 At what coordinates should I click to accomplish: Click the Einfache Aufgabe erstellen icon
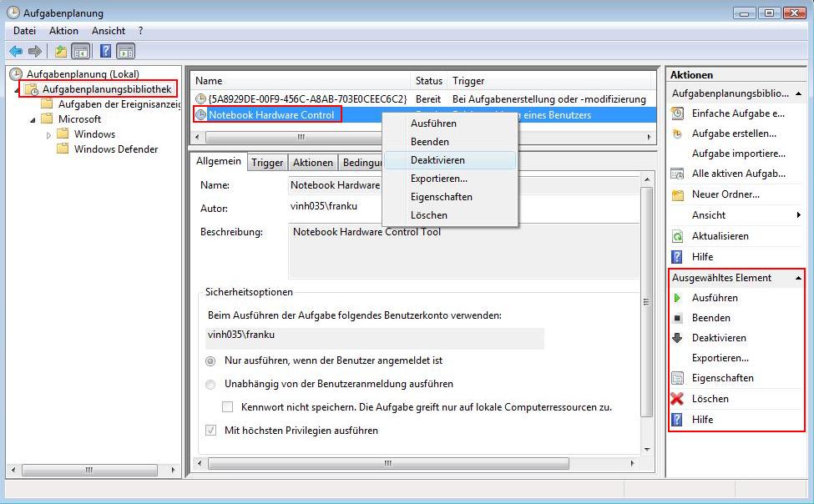pos(677,113)
